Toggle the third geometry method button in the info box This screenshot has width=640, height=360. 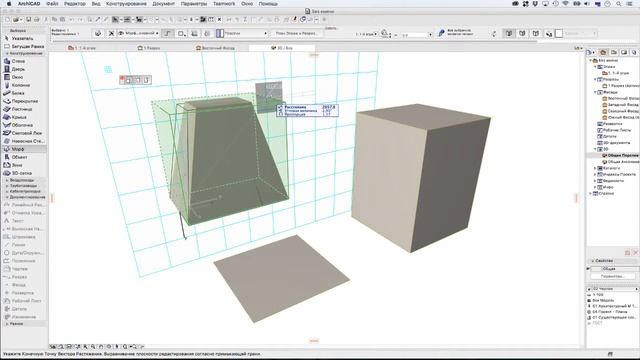pos(195,33)
